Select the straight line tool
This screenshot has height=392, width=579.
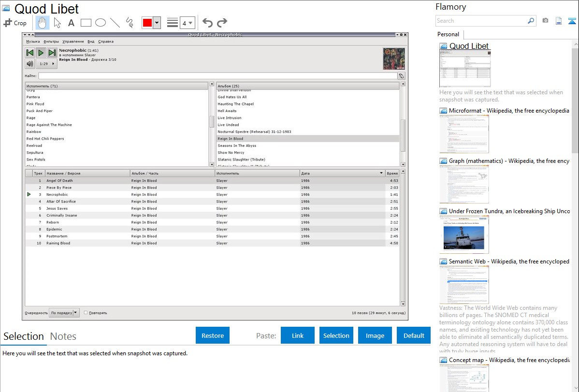pyautogui.click(x=115, y=23)
